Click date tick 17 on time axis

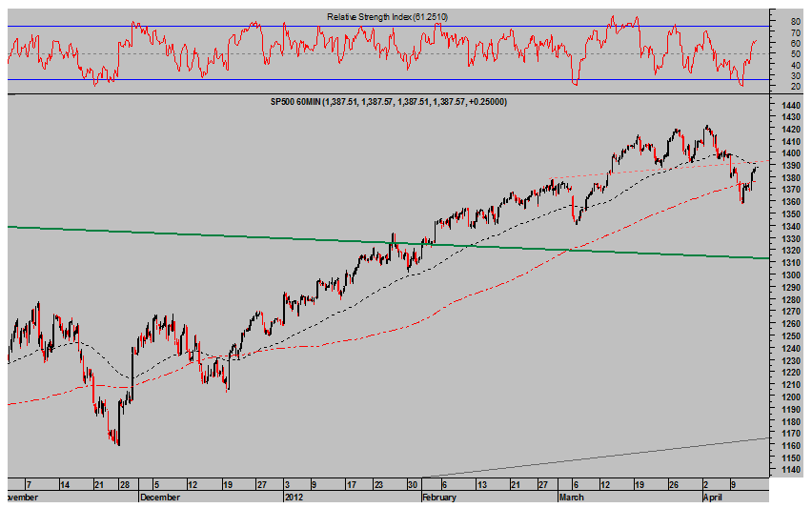tap(352, 485)
